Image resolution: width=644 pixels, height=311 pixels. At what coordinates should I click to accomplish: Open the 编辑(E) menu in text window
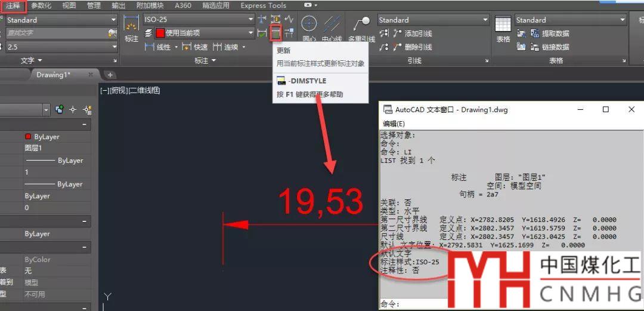[x=394, y=124]
